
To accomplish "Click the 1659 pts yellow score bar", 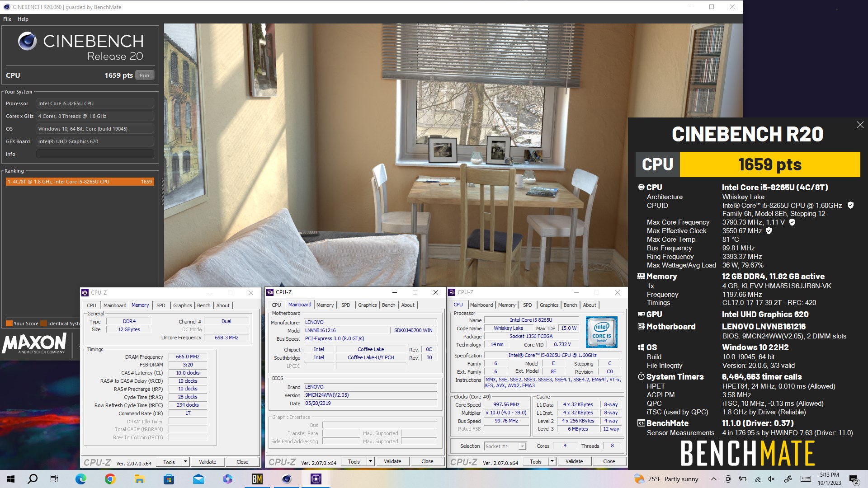I will [769, 164].
